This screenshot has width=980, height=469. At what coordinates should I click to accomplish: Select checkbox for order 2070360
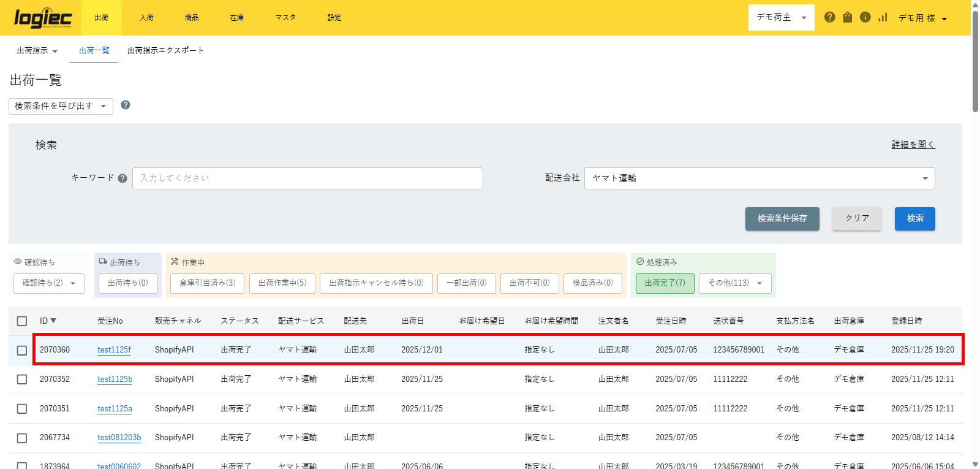[22, 351]
